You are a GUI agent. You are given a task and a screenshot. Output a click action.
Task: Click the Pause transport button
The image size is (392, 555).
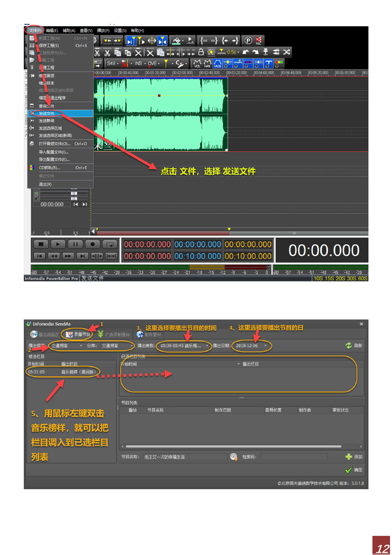75,244
